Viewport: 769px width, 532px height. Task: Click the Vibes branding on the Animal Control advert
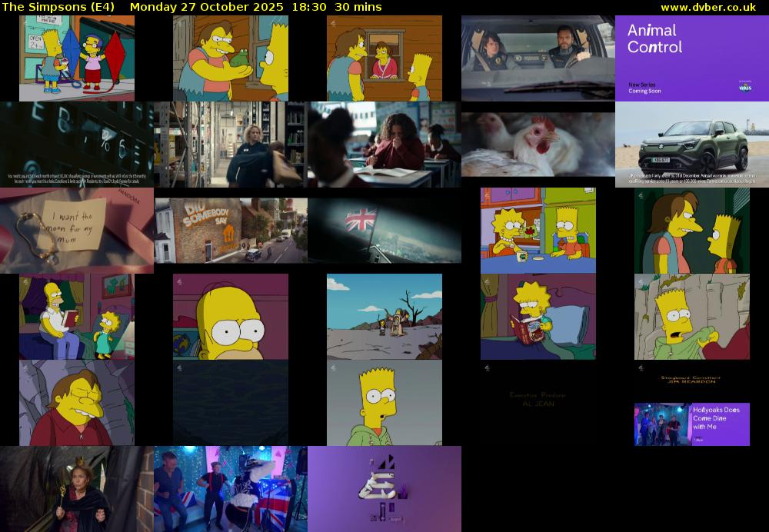[x=745, y=88]
